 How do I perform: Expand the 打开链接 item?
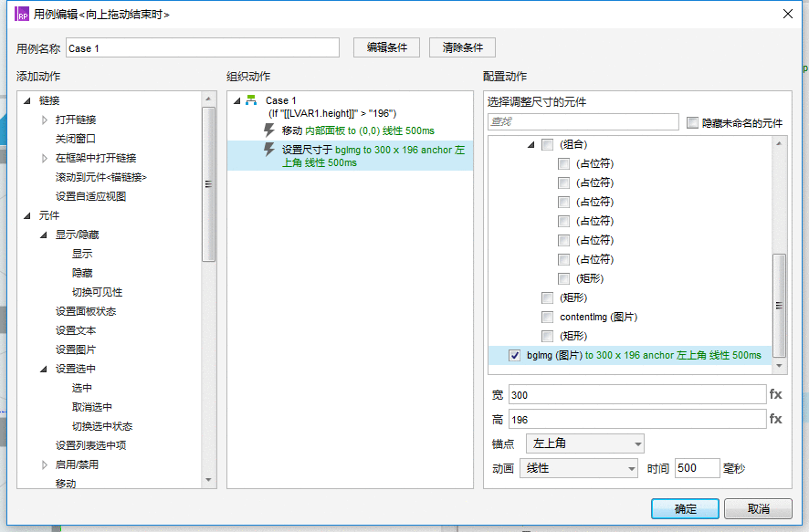[x=45, y=120]
